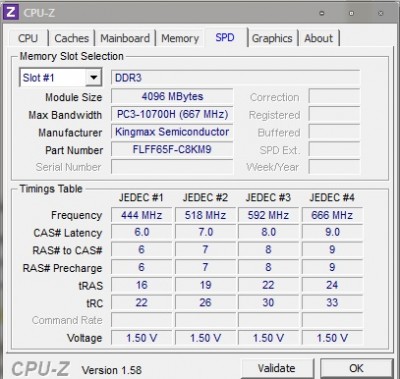Click the Version 1.58 label
The image size is (400, 379).
point(112,370)
